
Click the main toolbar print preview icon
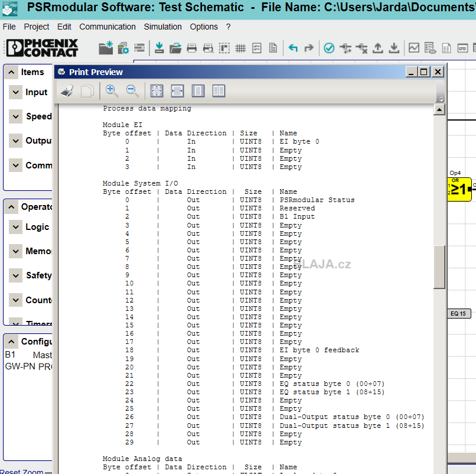(x=208, y=48)
